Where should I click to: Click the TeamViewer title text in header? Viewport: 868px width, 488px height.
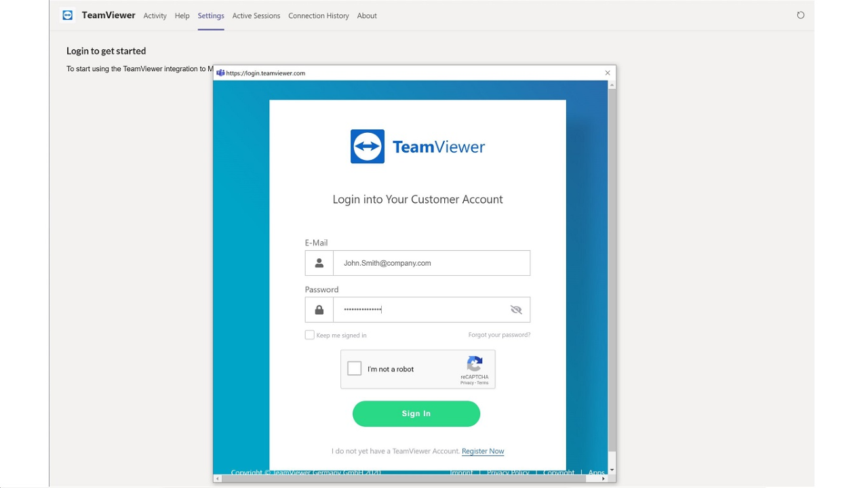pos(108,15)
